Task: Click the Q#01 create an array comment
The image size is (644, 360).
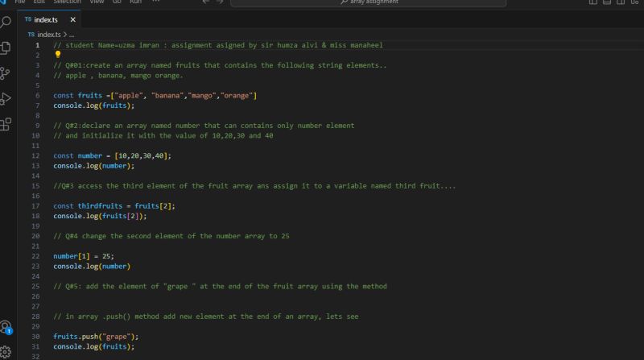Action: (x=220, y=65)
